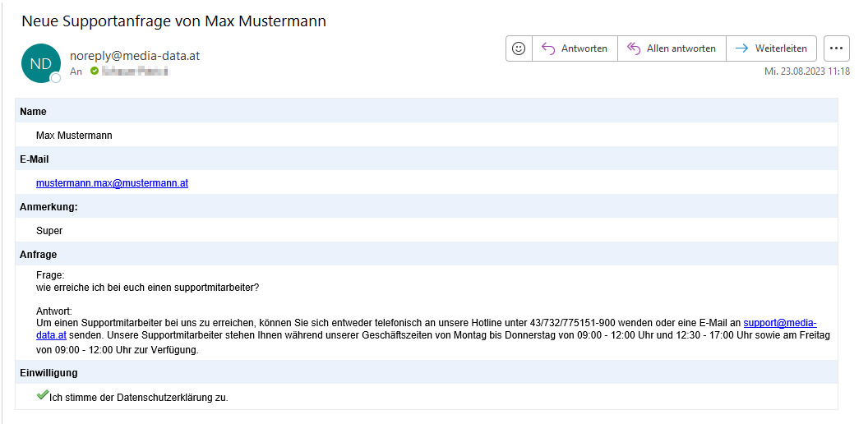Screen dimensions: 868x424
Task: Open the mustermann.max@mustermann.at email link
Action: coord(112,182)
